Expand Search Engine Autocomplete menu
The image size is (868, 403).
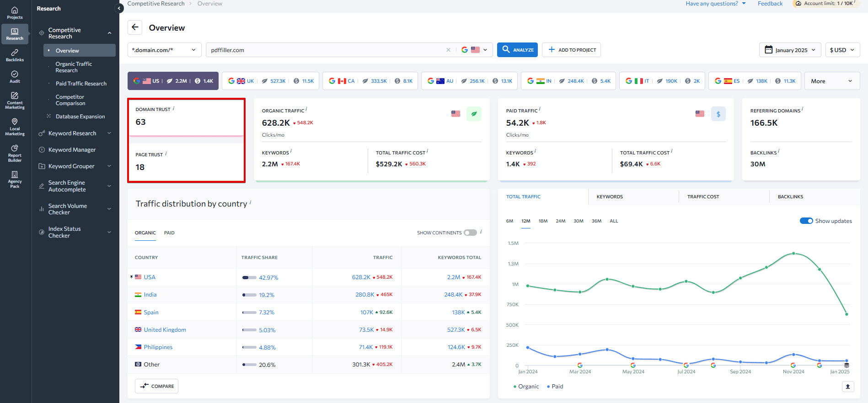coord(109,186)
